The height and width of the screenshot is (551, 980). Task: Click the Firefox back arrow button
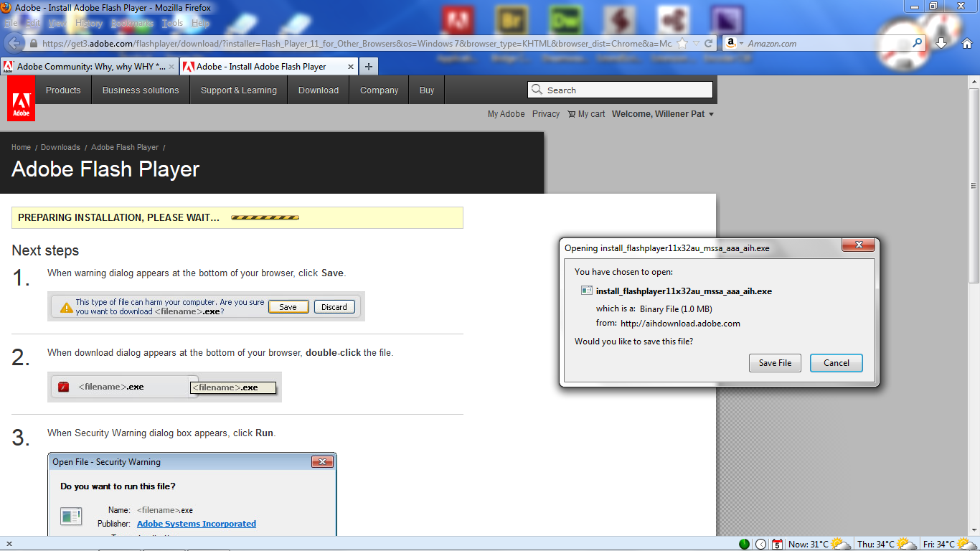coord(13,43)
